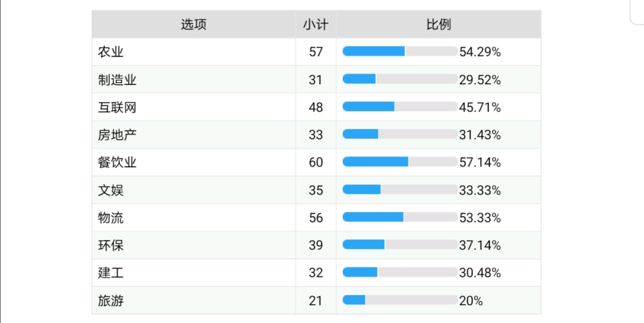This screenshot has height=323, width=644.
Task: Click the 20% bar for 旅游
Action: tap(400, 300)
